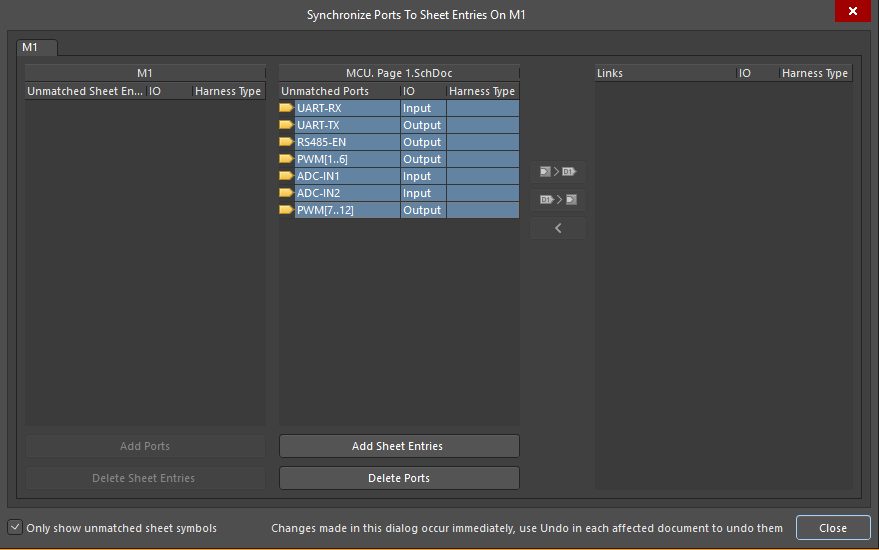
Task: Click the Links table's IO column header
Action: [756, 73]
